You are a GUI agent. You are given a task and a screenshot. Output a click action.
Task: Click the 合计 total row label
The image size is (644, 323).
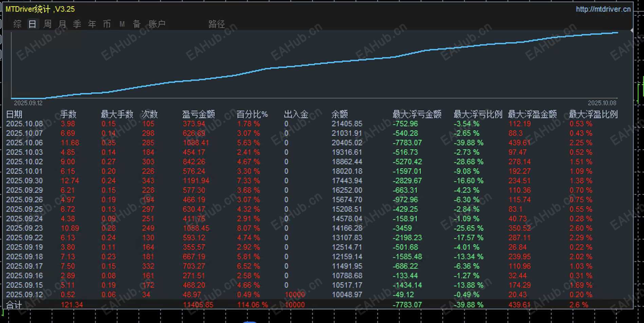pos(14,305)
